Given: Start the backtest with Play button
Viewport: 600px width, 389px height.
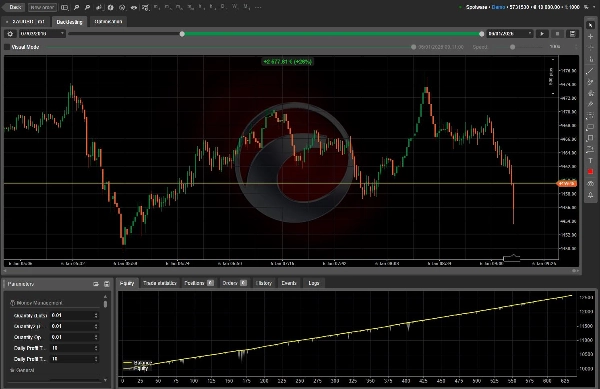Looking at the screenshot, I should tap(542, 34).
